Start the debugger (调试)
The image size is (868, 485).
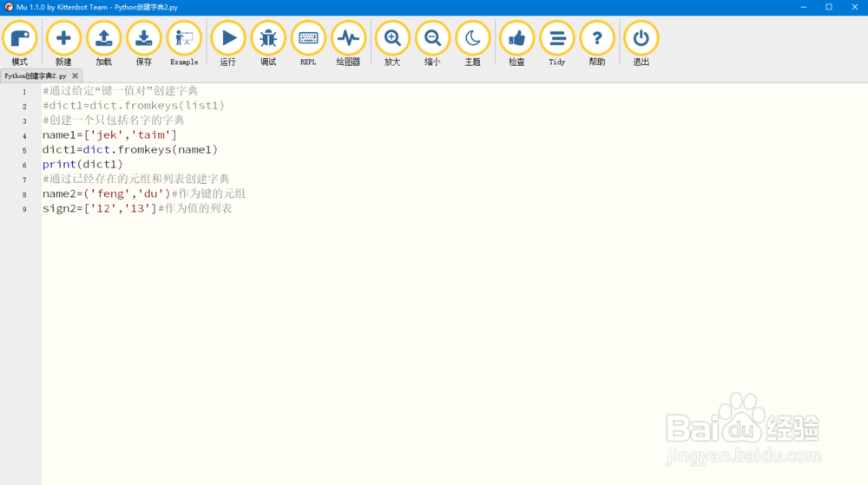click(268, 43)
